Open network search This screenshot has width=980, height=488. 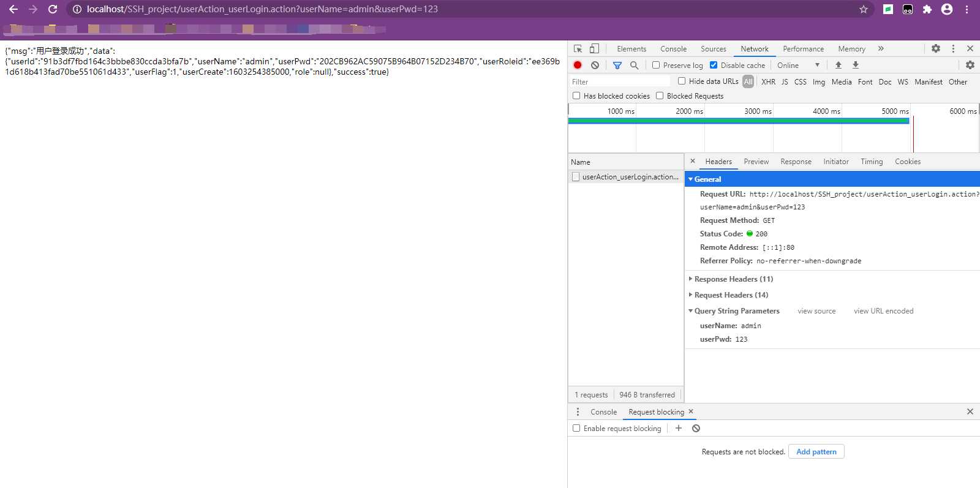click(x=635, y=65)
